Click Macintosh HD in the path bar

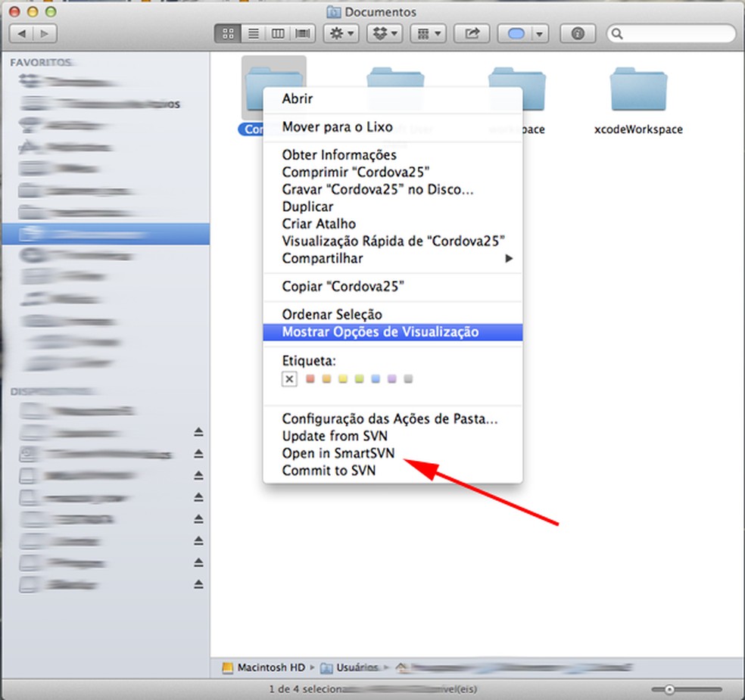point(263,667)
